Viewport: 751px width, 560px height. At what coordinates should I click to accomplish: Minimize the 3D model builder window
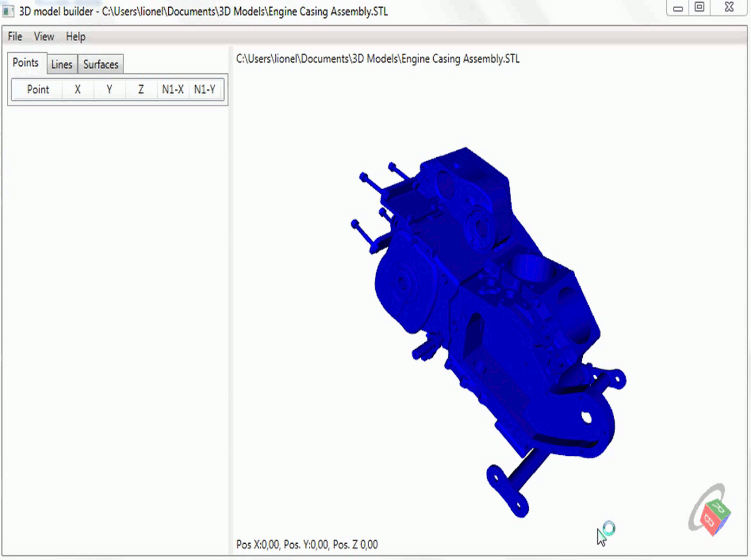678,8
